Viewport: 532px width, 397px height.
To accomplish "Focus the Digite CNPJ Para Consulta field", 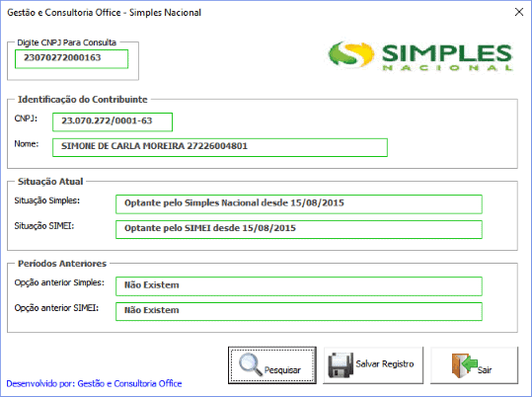I will [72, 59].
